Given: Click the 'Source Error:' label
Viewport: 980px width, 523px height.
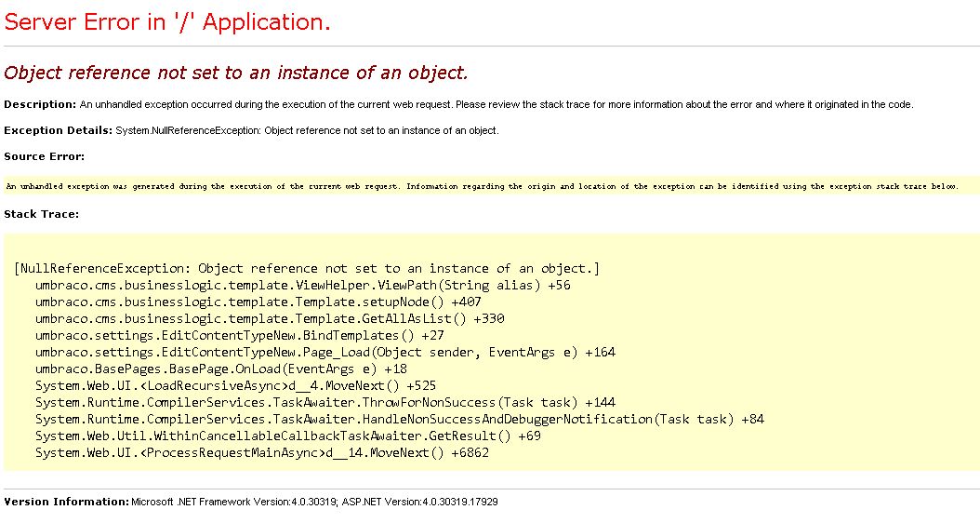Looking at the screenshot, I should point(44,156).
